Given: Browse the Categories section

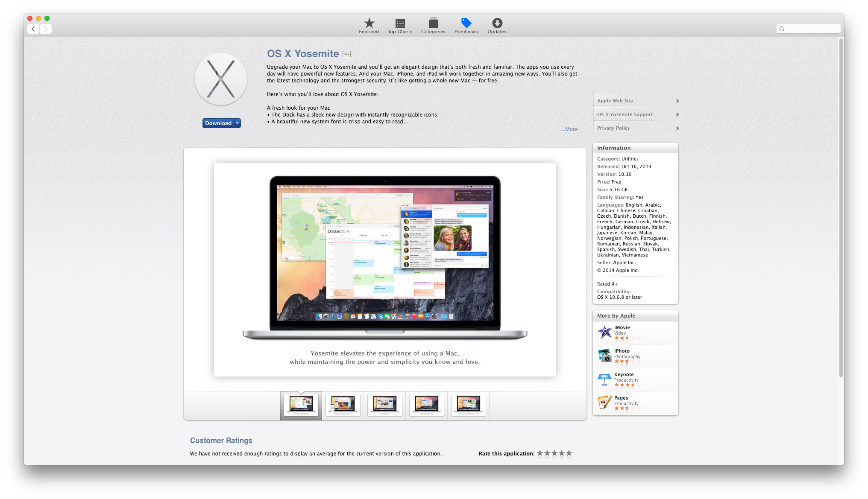Looking at the screenshot, I should tap(433, 26).
